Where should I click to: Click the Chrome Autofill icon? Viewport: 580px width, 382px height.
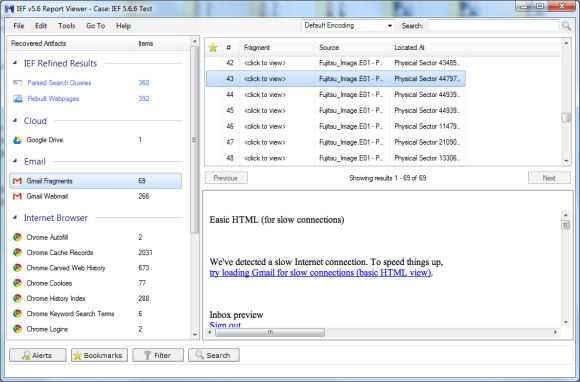coord(17,237)
